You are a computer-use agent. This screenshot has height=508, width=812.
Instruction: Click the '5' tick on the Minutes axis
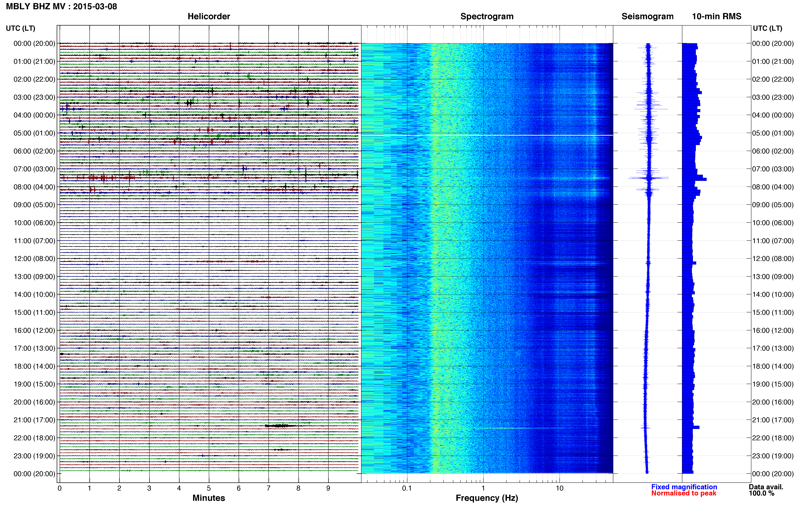[x=209, y=488]
